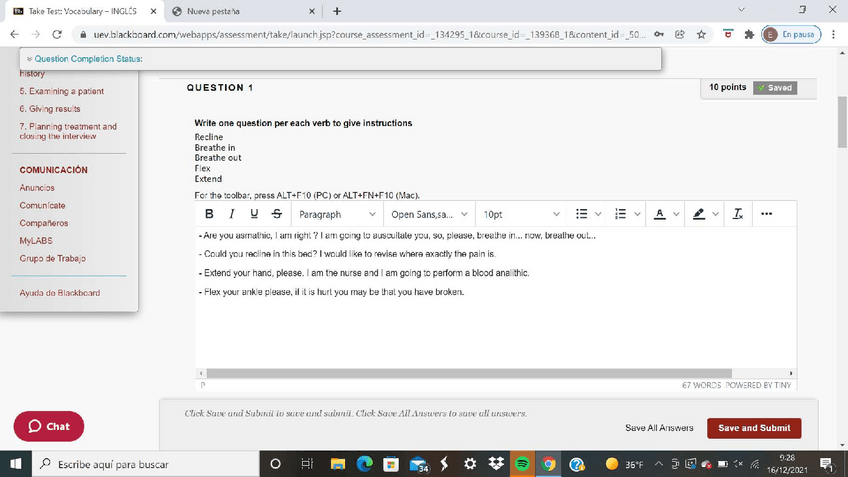Open Settings gear from the taskbar
The height and width of the screenshot is (477, 848).
(470, 464)
